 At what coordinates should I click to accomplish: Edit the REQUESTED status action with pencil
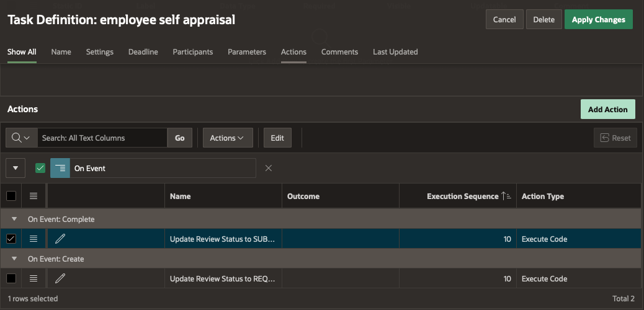pyautogui.click(x=60, y=278)
